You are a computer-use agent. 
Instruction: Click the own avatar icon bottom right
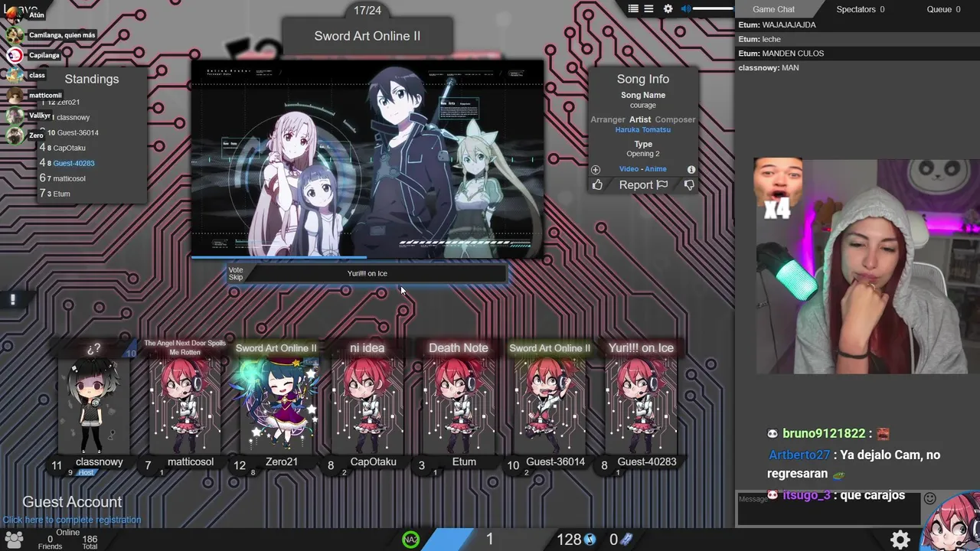tap(952, 520)
